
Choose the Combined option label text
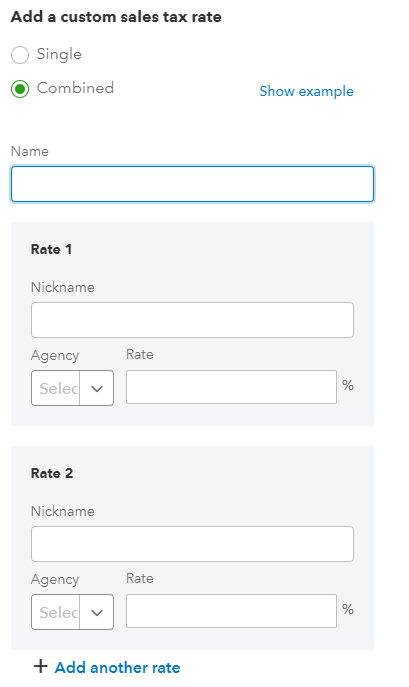[x=75, y=88]
